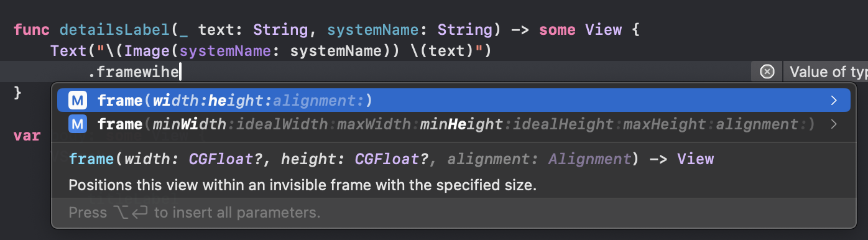Screen dimensions: 868x240
Task: Click the M method icon beside frame(width:height:alignment:)
Action: tap(78, 100)
